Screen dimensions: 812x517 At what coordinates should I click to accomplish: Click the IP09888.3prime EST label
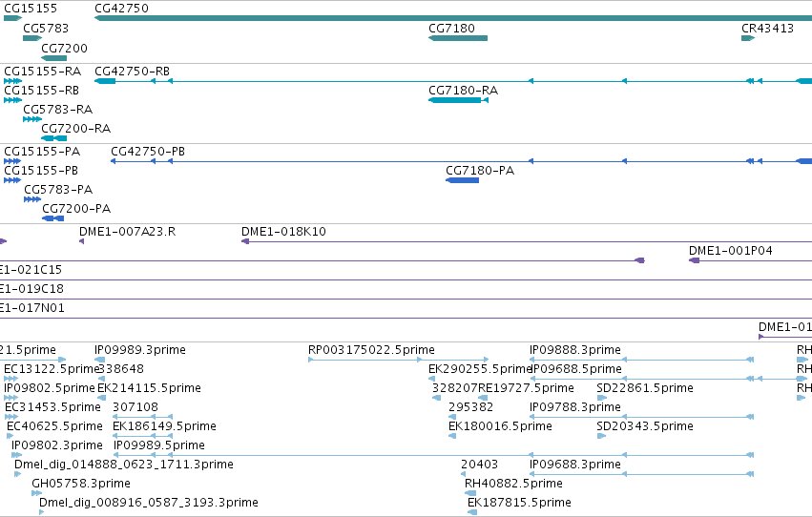[x=575, y=350]
